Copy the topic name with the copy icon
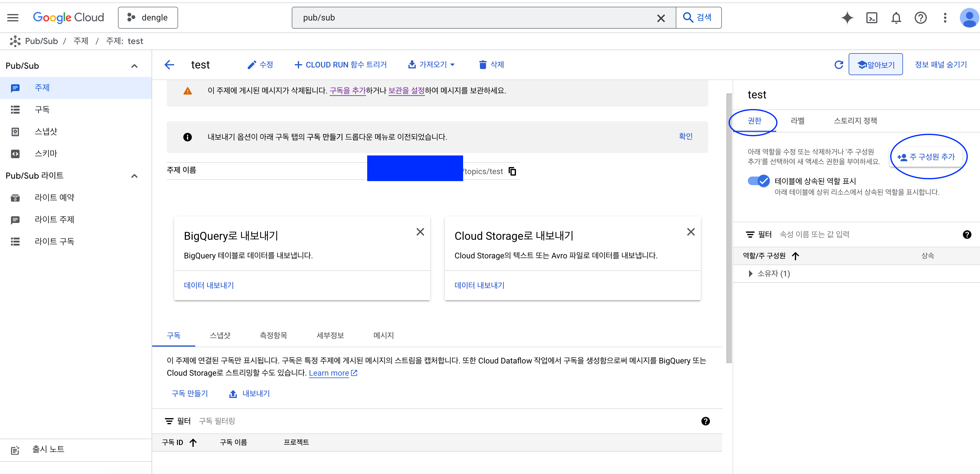This screenshot has height=474, width=980. 512,171
